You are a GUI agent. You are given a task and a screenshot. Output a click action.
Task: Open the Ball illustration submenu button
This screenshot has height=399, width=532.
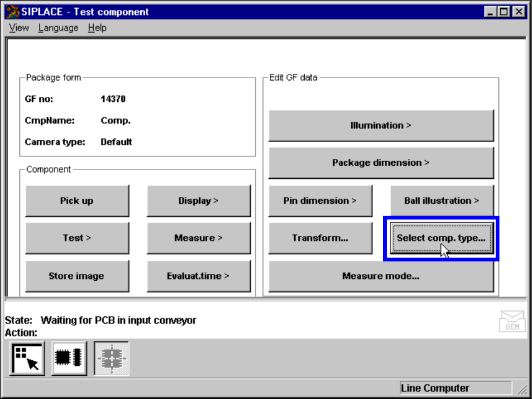pyautogui.click(x=442, y=201)
